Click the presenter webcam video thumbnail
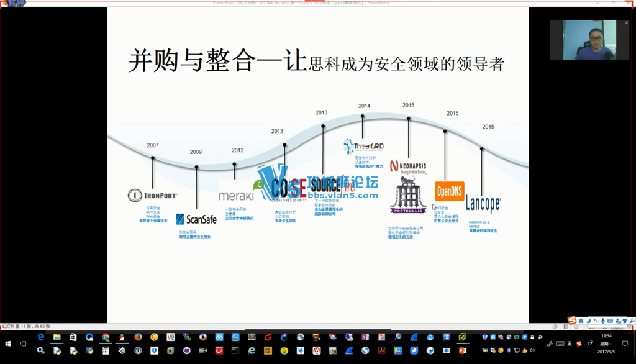Screen dimensions: 636x364 coord(590,40)
